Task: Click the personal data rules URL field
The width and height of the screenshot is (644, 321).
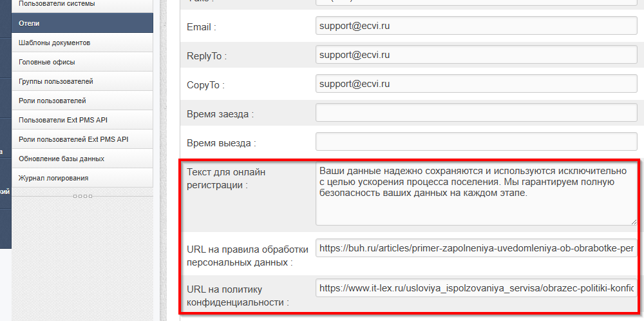Action: tap(476, 248)
